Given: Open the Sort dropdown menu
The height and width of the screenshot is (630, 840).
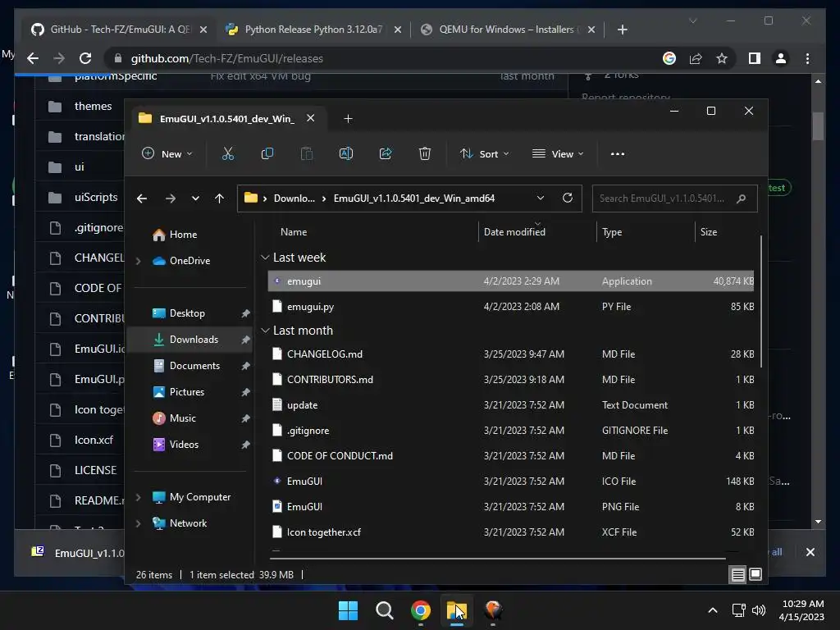Looking at the screenshot, I should (x=484, y=153).
